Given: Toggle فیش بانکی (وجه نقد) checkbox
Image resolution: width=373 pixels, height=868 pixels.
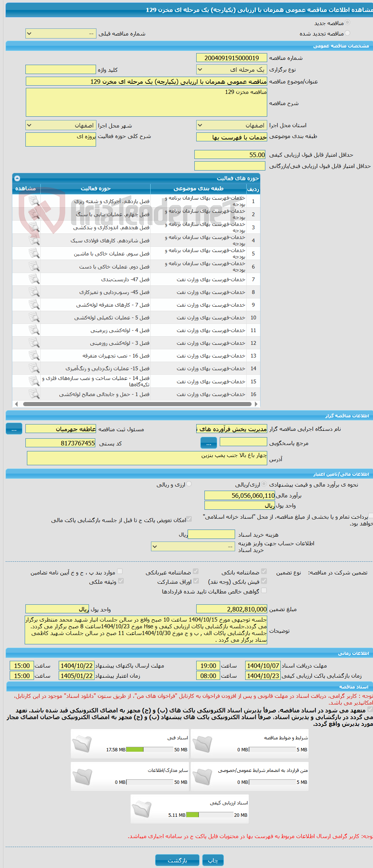Looking at the screenshot, I should [x=264, y=581].
